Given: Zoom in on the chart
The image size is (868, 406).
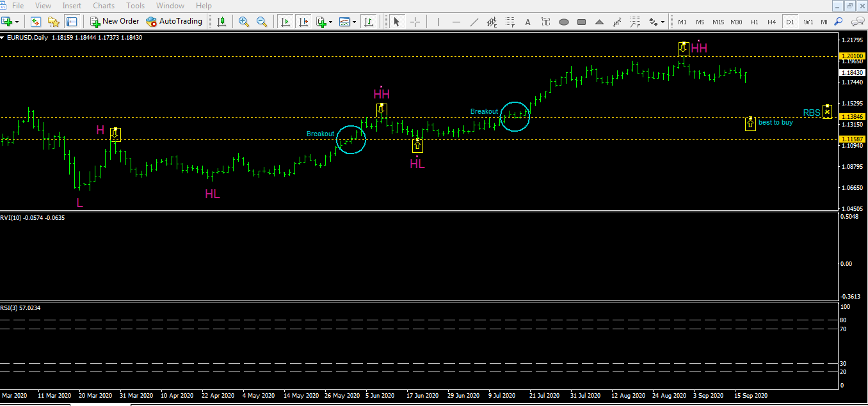Looking at the screenshot, I should [244, 22].
